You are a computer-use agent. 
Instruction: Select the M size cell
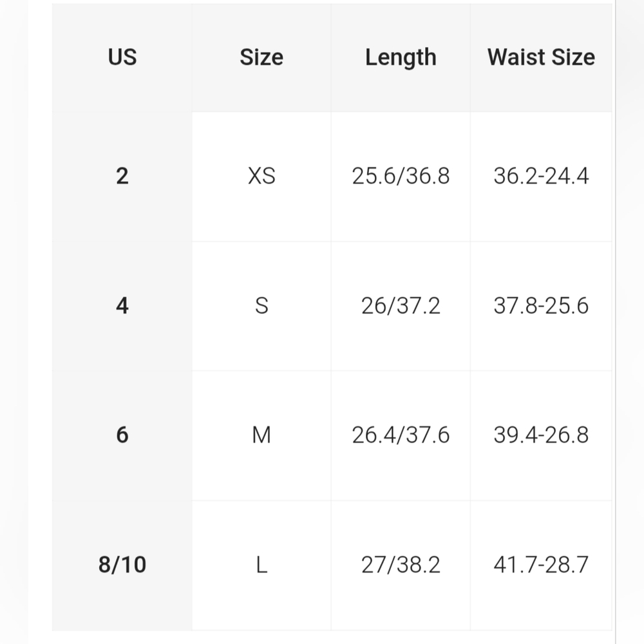click(261, 435)
